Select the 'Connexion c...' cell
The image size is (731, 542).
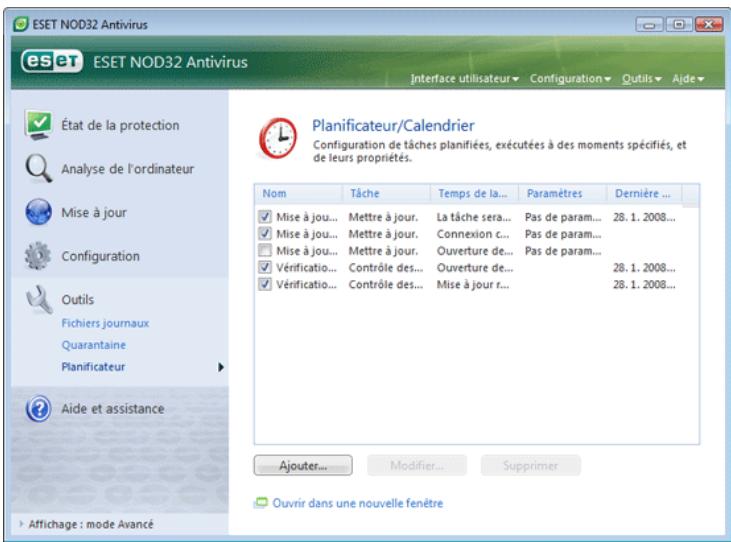click(x=473, y=234)
